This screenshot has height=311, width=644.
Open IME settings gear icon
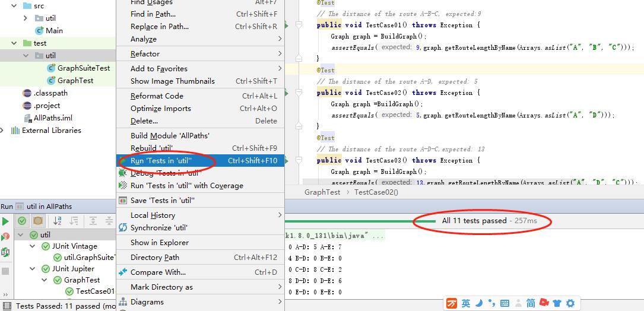tap(570, 303)
